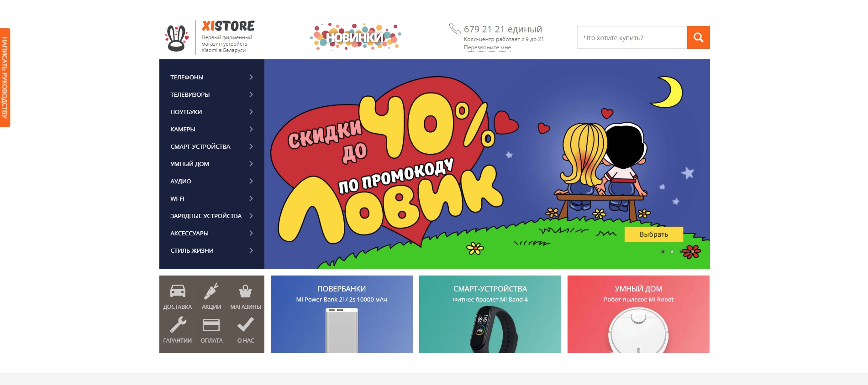Click the Что хотите купить search field

tap(632, 37)
